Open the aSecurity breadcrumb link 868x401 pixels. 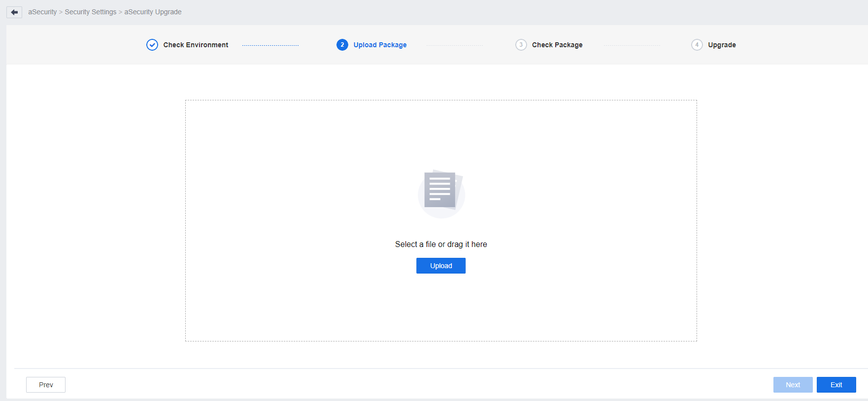[42, 12]
